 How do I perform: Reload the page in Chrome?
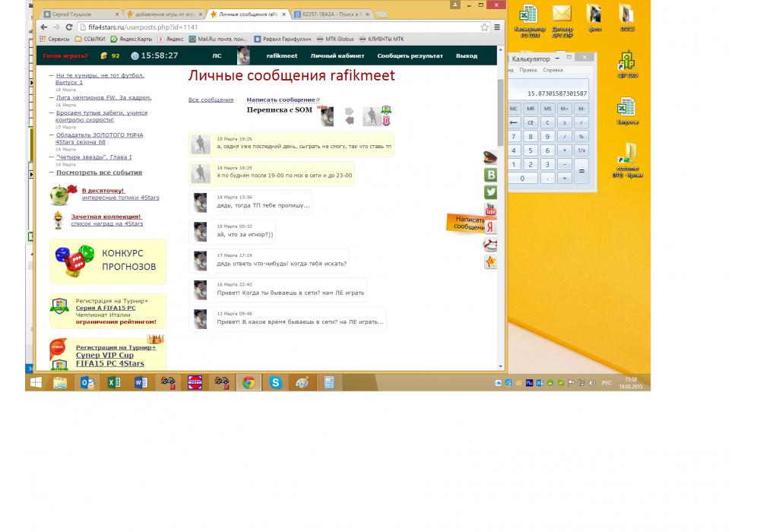pos(69,27)
